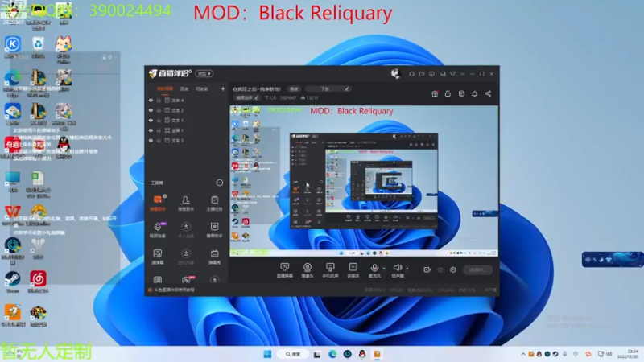This screenshot has width=644, height=362.
Task: Open the mode pill beside the app logo
Action: click(204, 74)
